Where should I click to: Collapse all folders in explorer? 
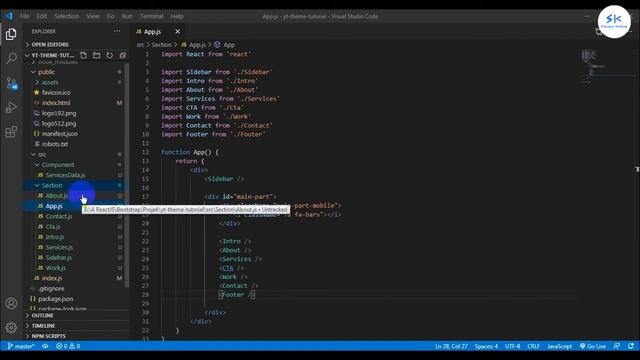coord(123,55)
